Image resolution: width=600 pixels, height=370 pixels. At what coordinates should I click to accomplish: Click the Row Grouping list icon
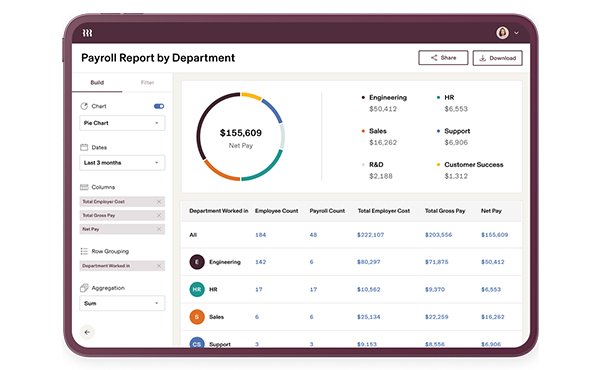(84, 251)
